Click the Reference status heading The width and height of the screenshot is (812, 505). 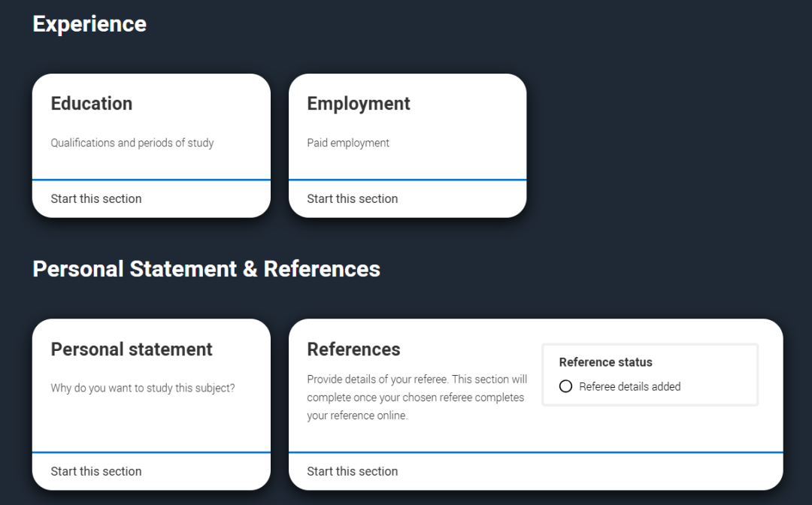[606, 362]
